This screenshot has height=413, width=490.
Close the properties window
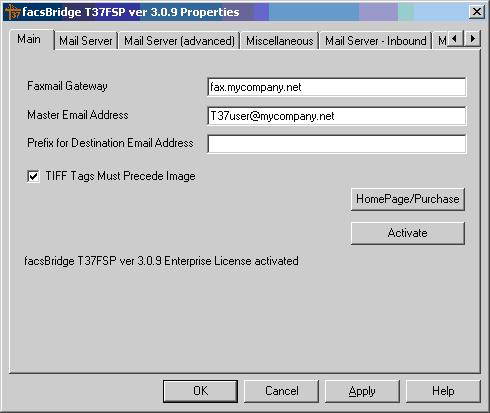pyautogui.click(x=477, y=12)
